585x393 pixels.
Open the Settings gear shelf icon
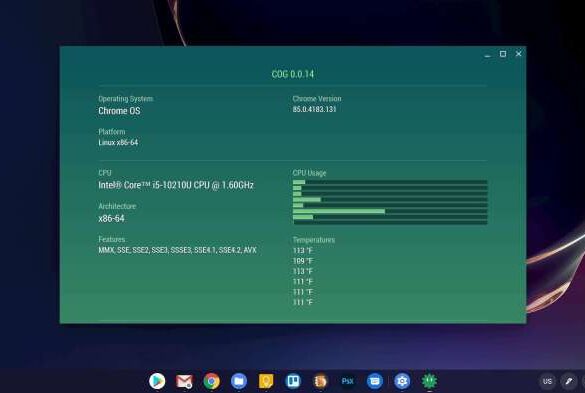click(402, 381)
